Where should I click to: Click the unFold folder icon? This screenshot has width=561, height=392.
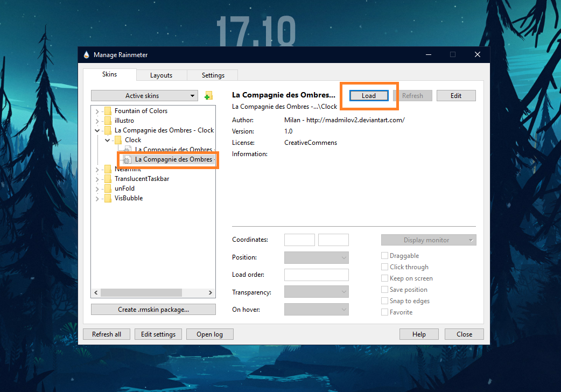coord(108,188)
